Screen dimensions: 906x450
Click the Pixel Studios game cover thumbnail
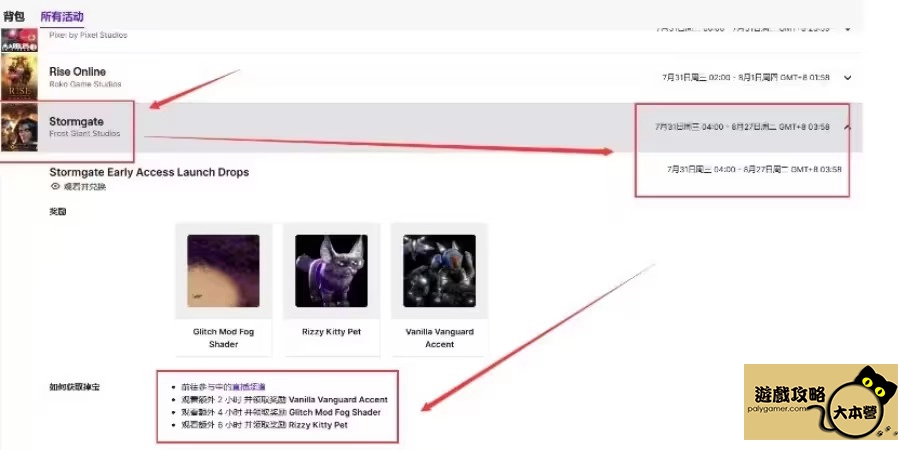click(x=20, y=40)
